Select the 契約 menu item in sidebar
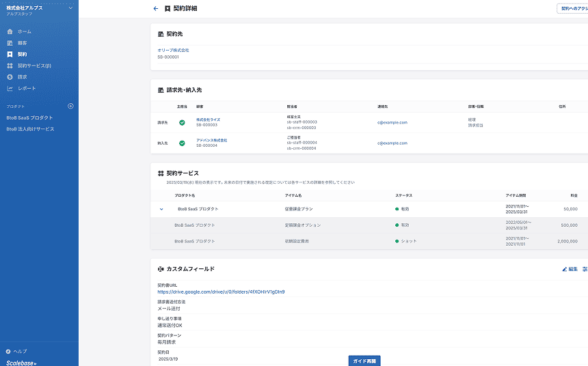 click(22, 55)
